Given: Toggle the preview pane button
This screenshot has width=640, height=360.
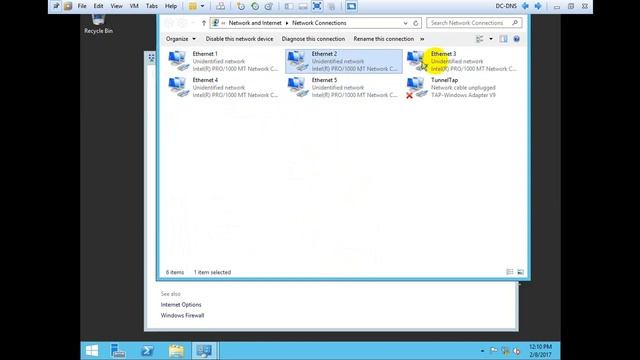Looking at the screenshot, I should click(x=503, y=39).
